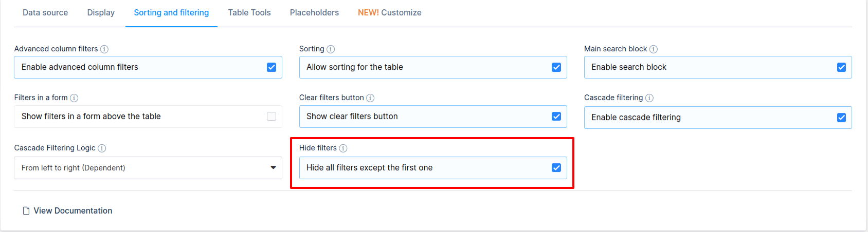868x232 pixels.
Task: Click document icon beside View Documentation
Action: pyautogui.click(x=26, y=211)
